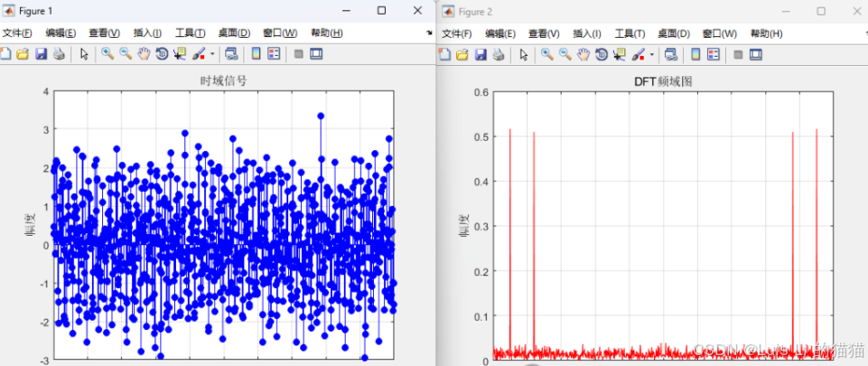Insert legend icon in Figure 1

[x=274, y=53]
